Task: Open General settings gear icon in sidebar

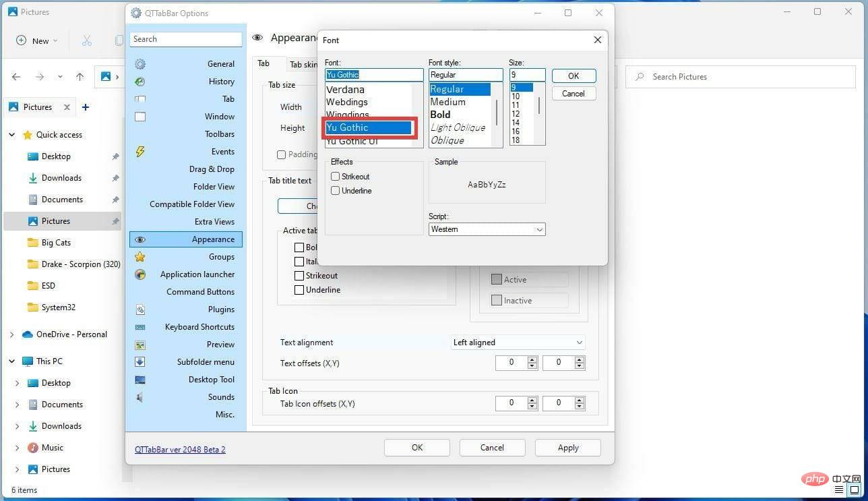Action: pos(140,64)
